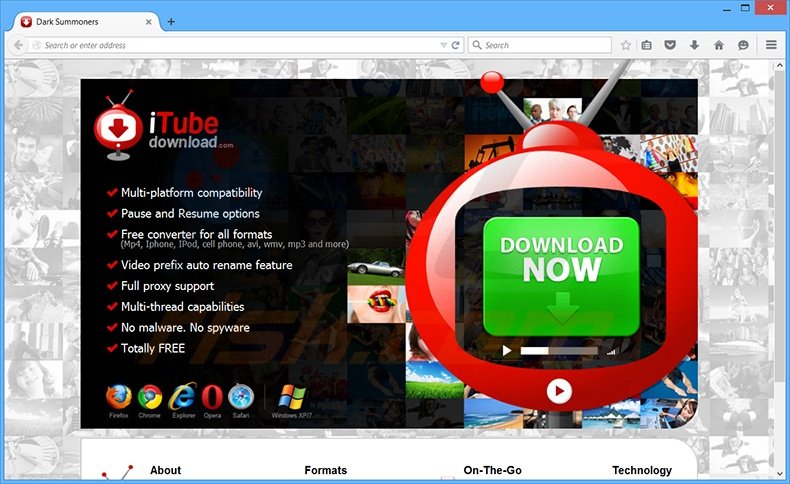Click the magnifier icon in Search box
Image resolution: width=790 pixels, height=484 pixels.
coord(477,45)
